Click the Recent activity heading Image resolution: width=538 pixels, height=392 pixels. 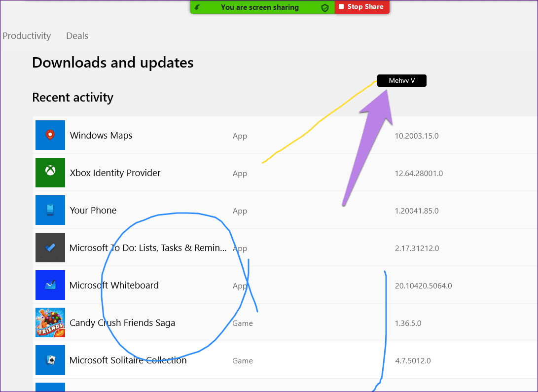click(73, 98)
